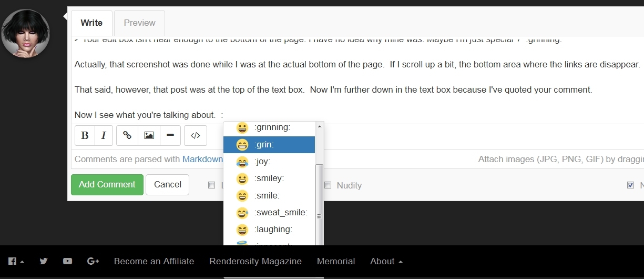This screenshot has width=644, height=279.
Task: Pick the joy face emoji icon
Action: 242,162
